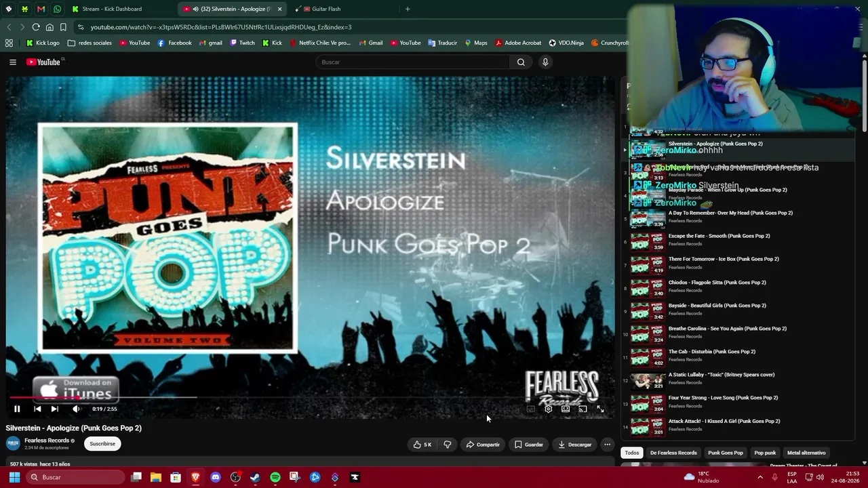
Task: Open the player settings gear
Action: pos(548,409)
